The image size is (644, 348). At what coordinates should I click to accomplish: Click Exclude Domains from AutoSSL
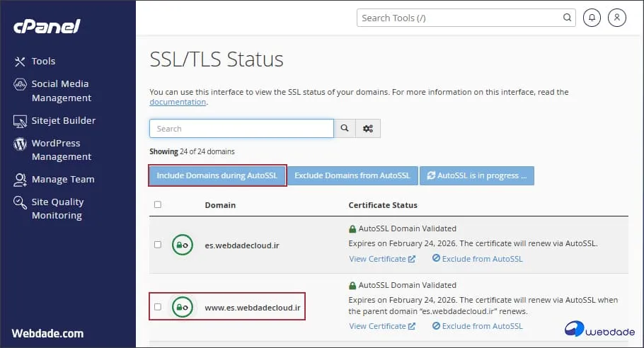(x=352, y=175)
